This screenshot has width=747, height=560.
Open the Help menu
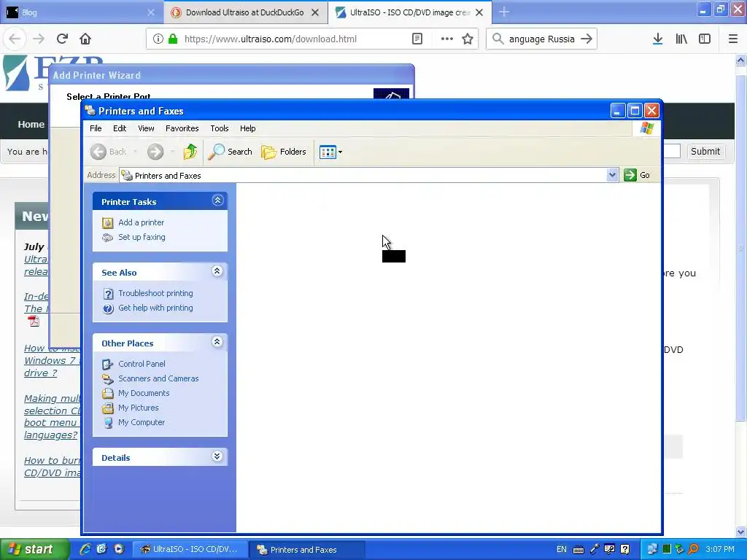247,128
